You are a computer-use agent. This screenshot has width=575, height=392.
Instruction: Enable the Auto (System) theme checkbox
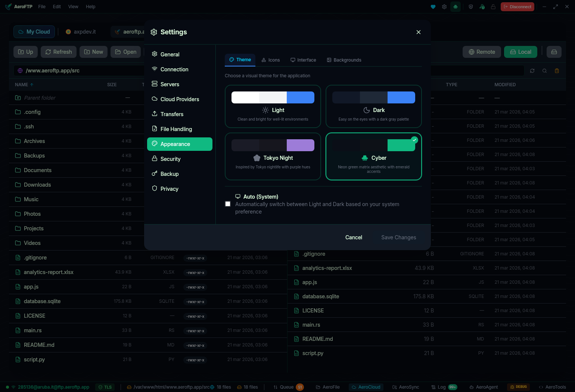tap(228, 204)
